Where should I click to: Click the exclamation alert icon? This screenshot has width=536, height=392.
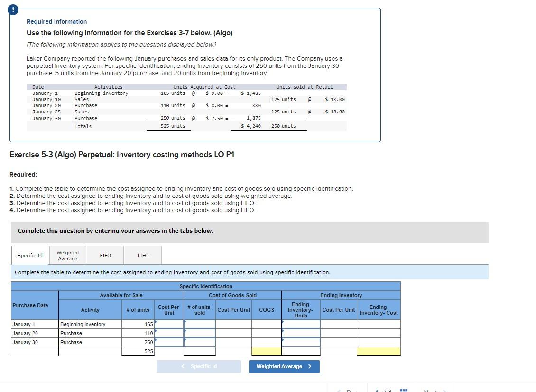click(x=13, y=9)
